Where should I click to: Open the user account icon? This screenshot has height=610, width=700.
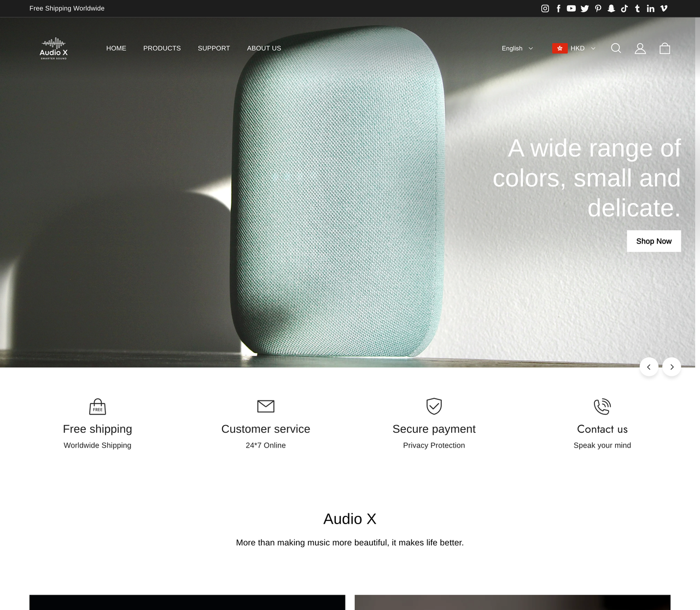point(640,48)
